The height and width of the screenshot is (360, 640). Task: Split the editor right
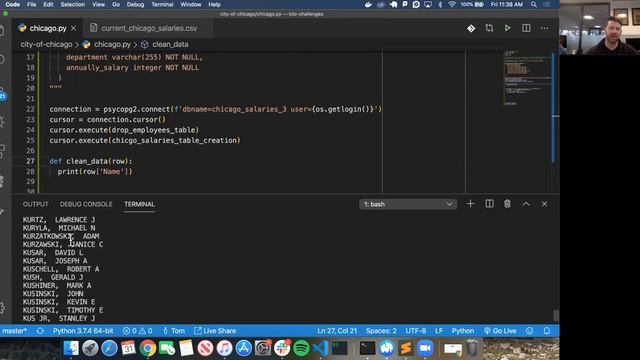526,28
